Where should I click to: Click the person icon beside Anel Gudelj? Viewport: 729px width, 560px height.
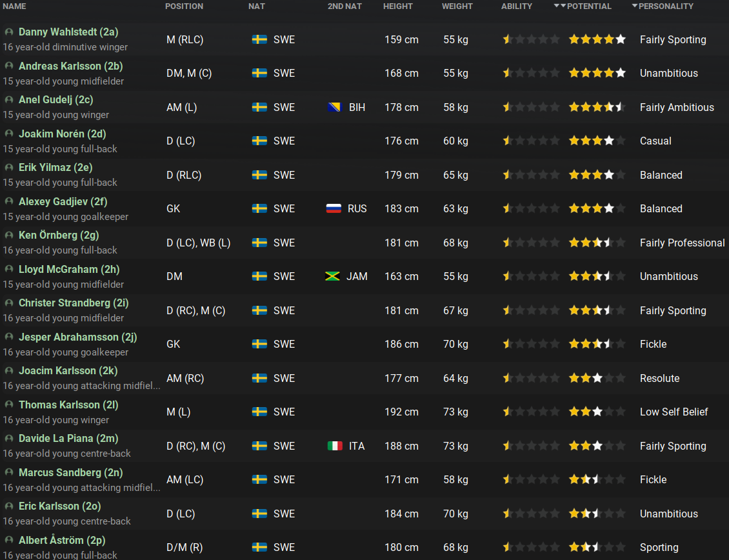[9, 99]
